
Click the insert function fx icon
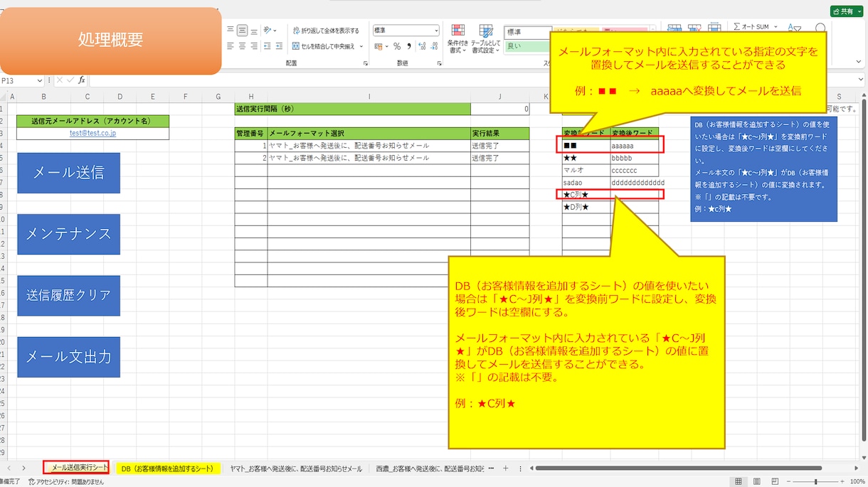[x=82, y=80]
